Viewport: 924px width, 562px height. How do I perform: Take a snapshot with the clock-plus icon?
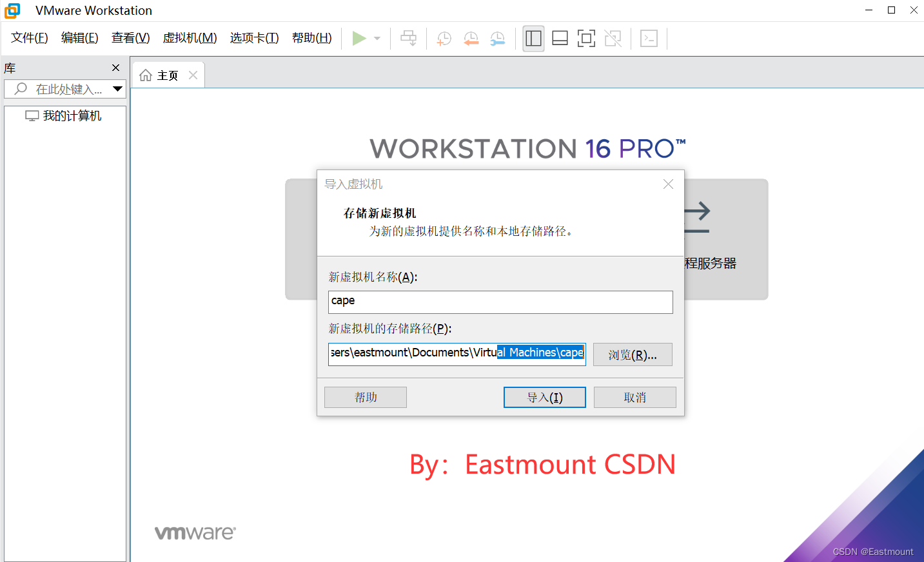click(x=444, y=39)
